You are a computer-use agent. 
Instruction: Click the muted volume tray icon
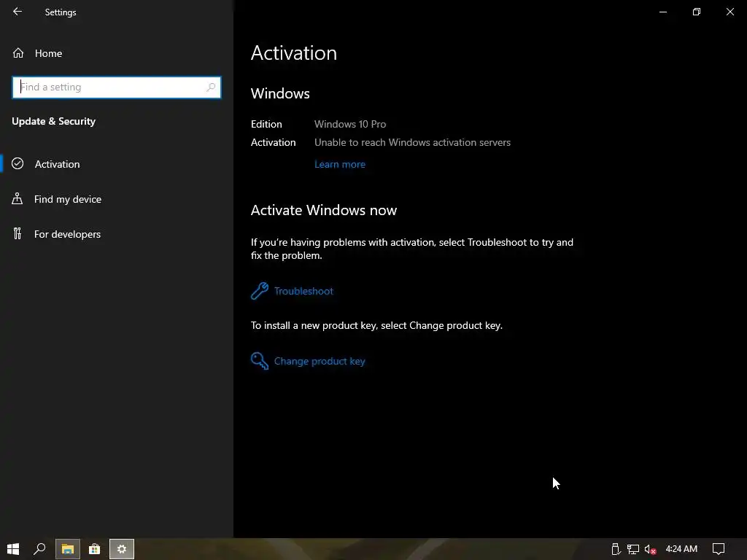point(650,550)
